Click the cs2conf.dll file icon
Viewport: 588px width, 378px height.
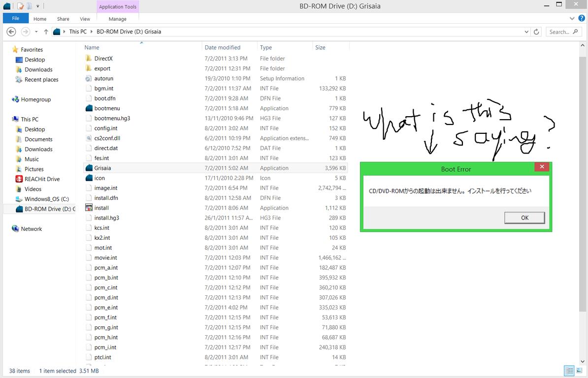click(x=89, y=138)
